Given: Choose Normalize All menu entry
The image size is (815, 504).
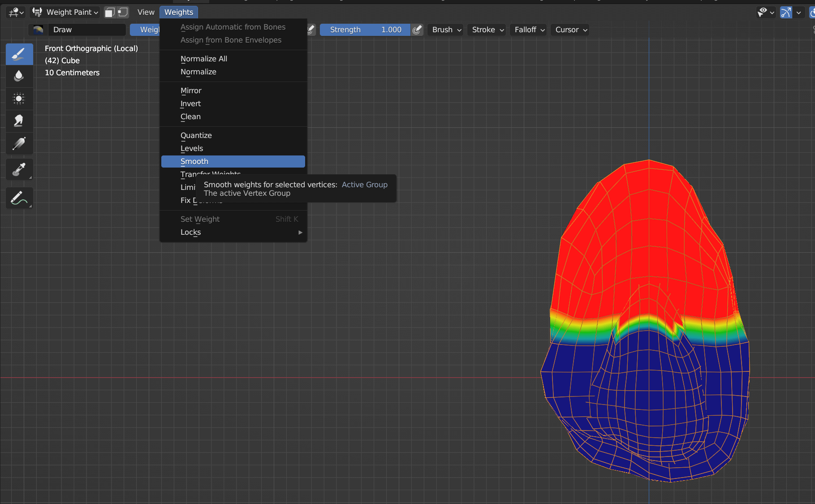Looking at the screenshot, I should (x=233, y=59).
